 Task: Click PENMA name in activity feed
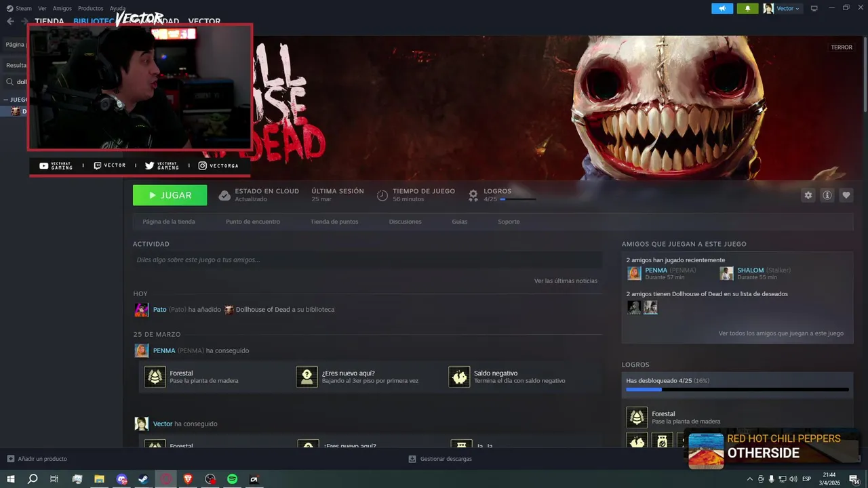tap(163, 350)
